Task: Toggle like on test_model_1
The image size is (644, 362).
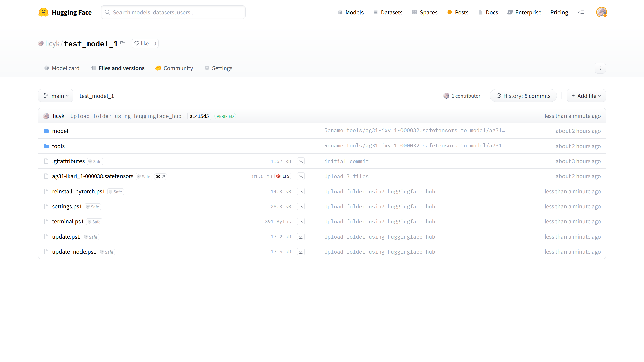Action: click(x=142, y=43)
